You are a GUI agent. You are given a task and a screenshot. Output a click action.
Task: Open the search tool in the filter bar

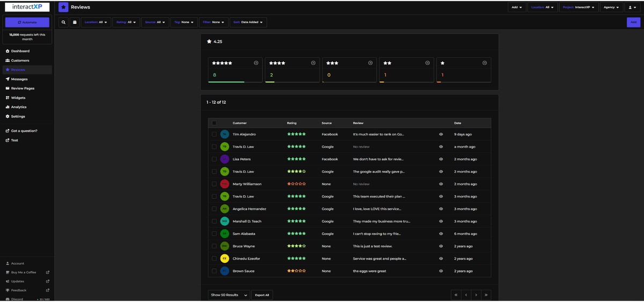(x=63, y=23)
